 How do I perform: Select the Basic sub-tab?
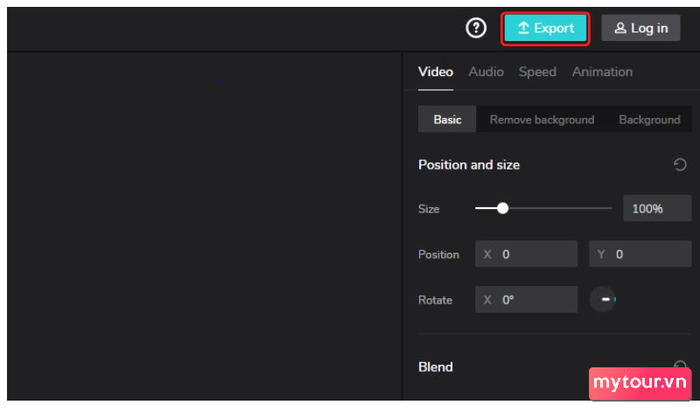[x=447, y=119]
